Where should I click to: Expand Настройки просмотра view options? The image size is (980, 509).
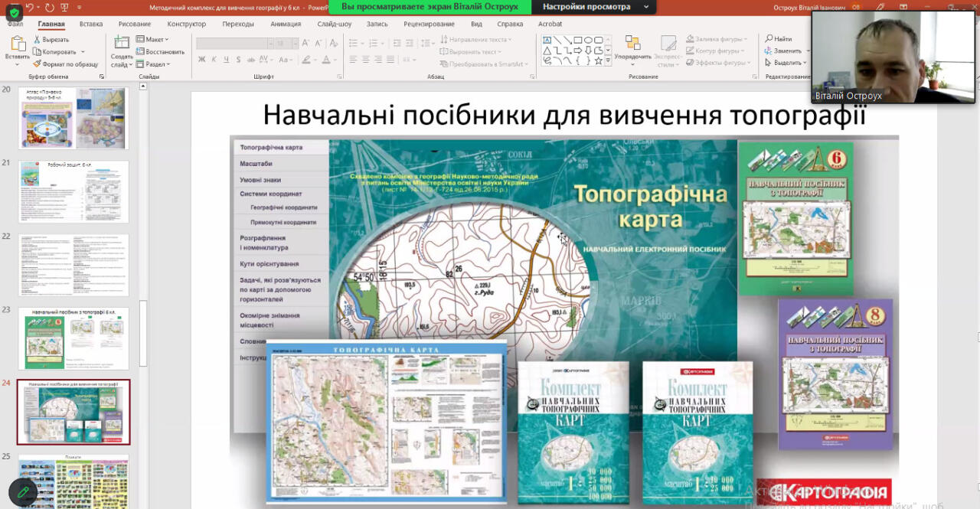[x=593, y=7]
